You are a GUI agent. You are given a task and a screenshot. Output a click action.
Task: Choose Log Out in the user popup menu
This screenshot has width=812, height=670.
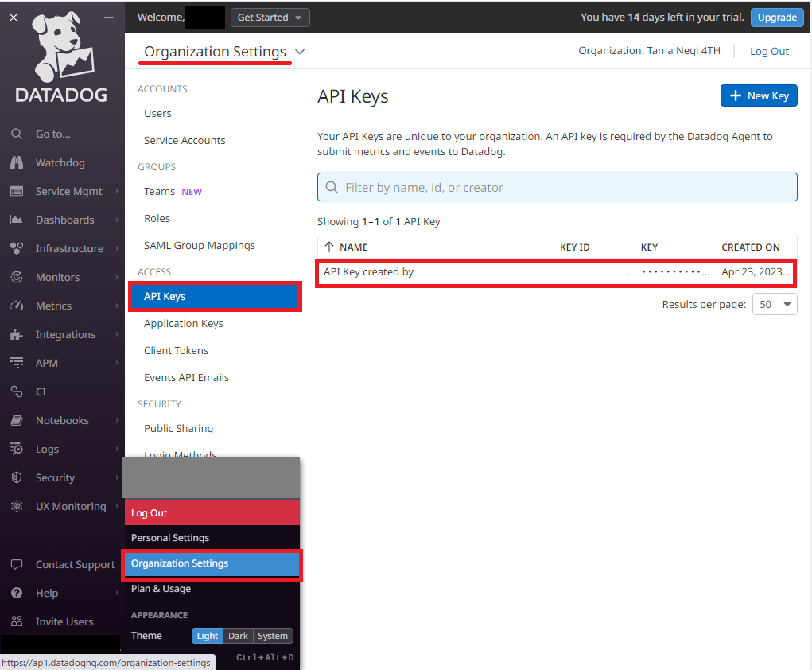coord(212,513)
